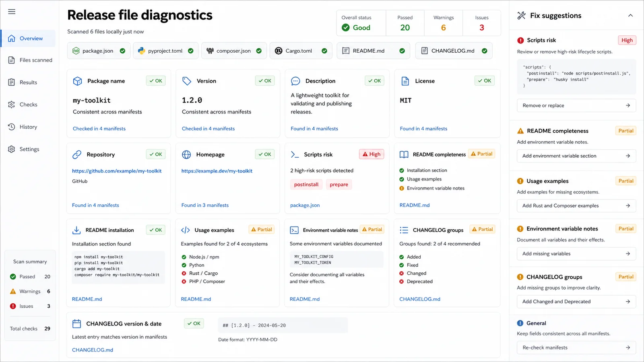This screenshot has height=362, width=644.
Task: Click the Warnings count 6 in header
Action: 443,28
